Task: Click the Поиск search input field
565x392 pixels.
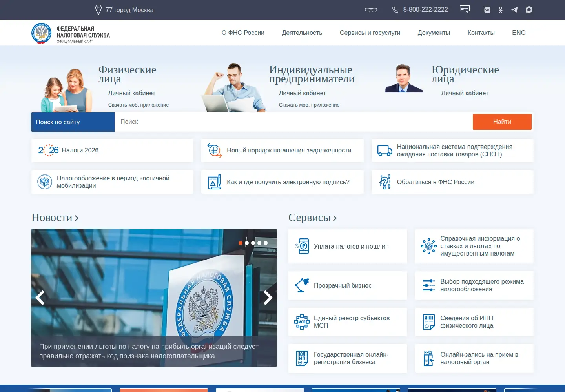Action: (x=293, y=122)
